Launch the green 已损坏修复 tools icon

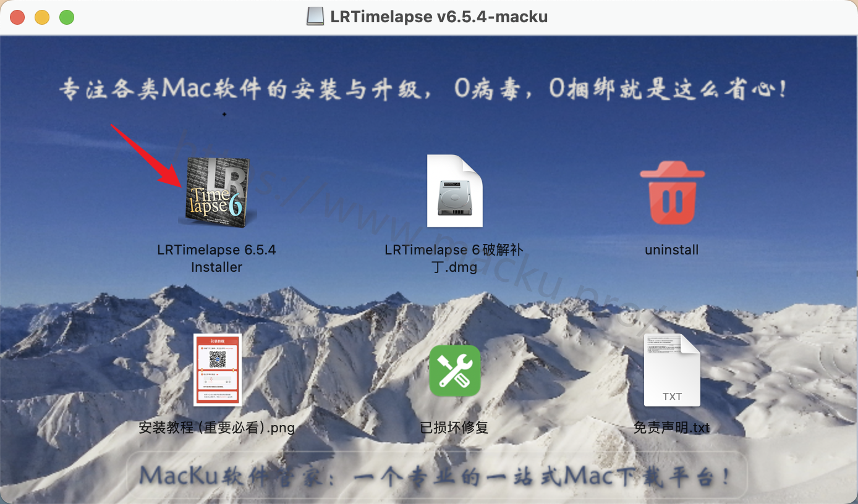click(455, 370)
